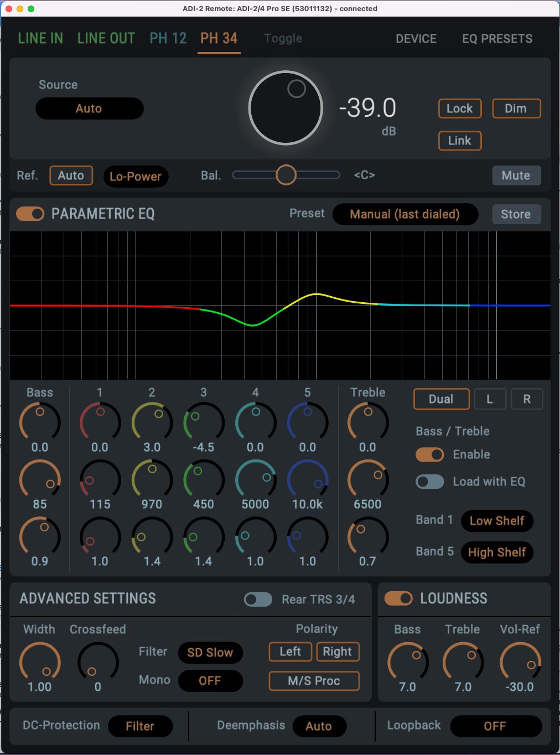This screenshot has width=560, height=755.
Task: Click the EQ curve graph display
Action: coord(280,306)
